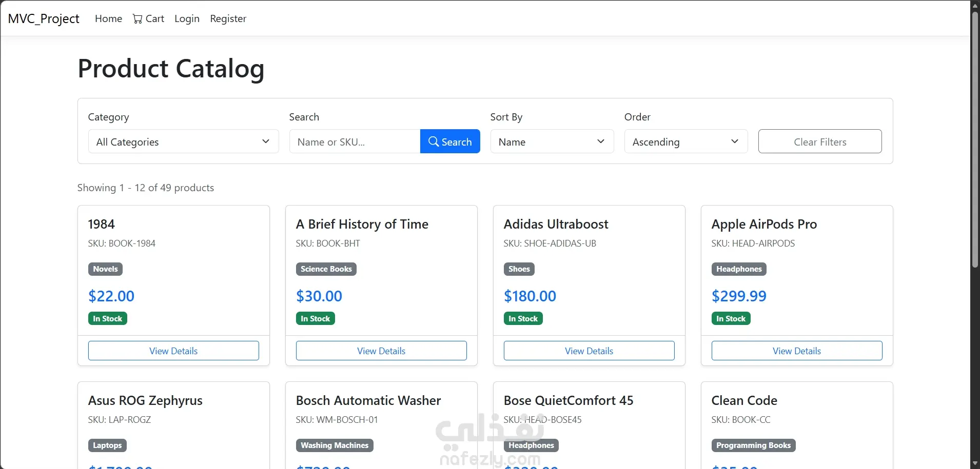Viewport: 980px width, 469px height.
Task: Click the Clear Filters button
Action: (820, 141)
